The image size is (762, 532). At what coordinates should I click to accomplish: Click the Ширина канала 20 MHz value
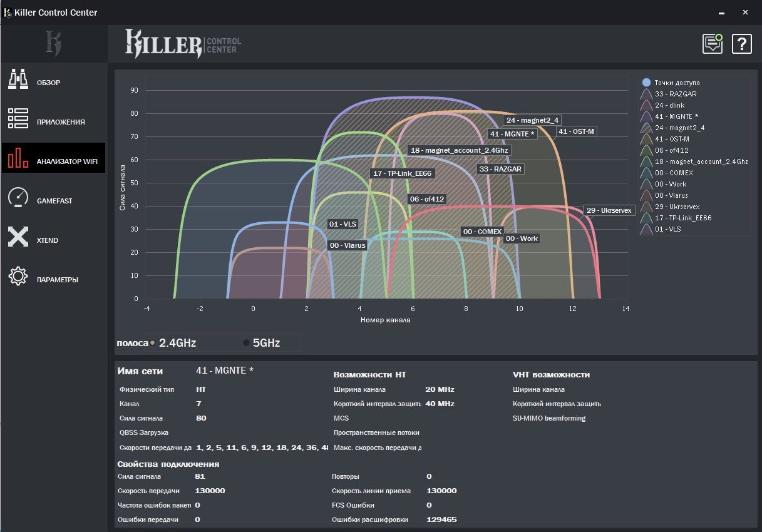[440, 389]
